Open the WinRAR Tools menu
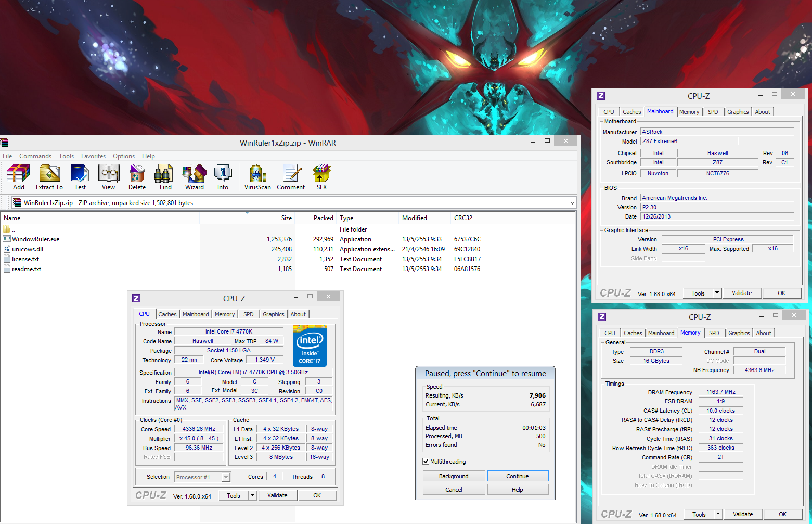Image resolution: width=812 pixels, height=524 pixels. 66,156
